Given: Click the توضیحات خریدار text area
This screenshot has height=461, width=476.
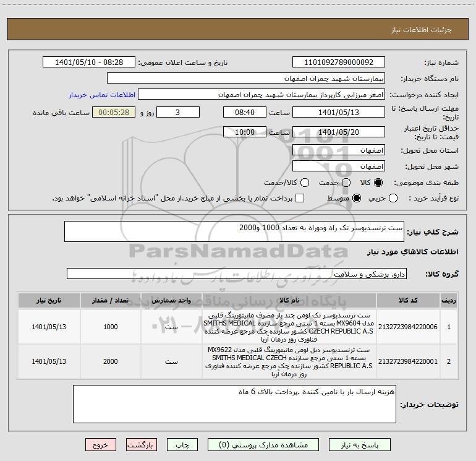Looking at the screenshot, I should pos(234,404).
